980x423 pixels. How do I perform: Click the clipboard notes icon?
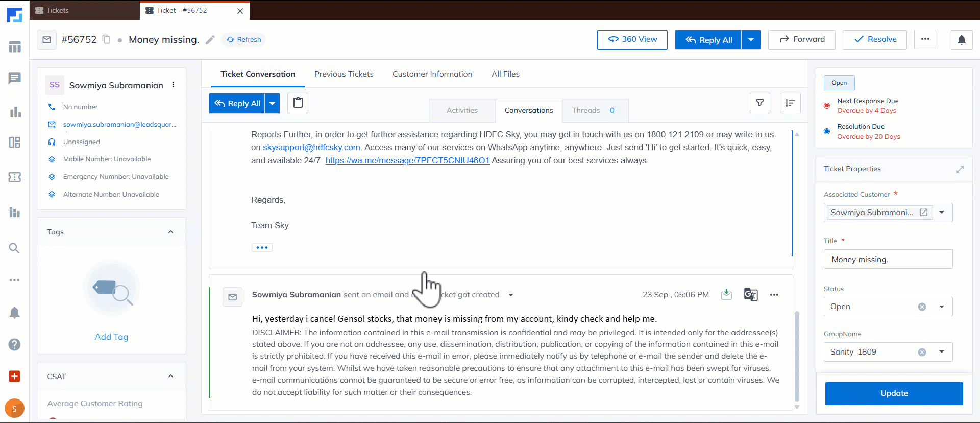point(298,103)
